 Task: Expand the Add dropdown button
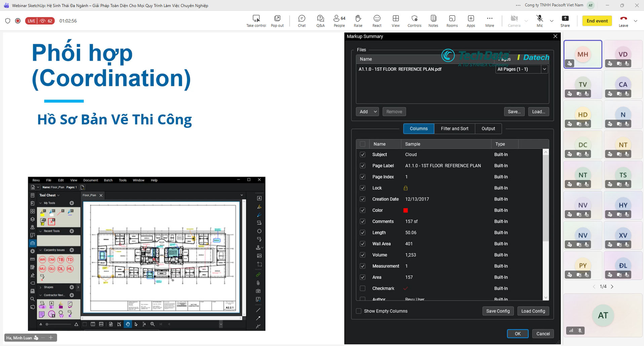(375, 112)
